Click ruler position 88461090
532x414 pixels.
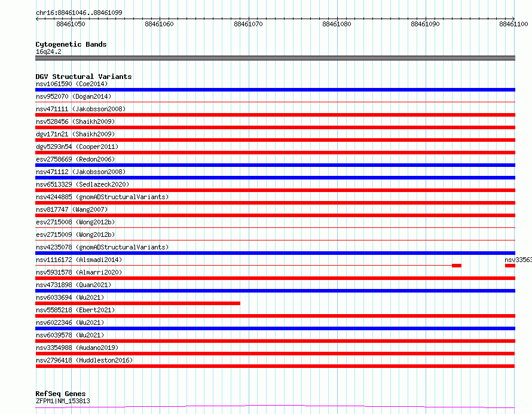pos(425,24)
